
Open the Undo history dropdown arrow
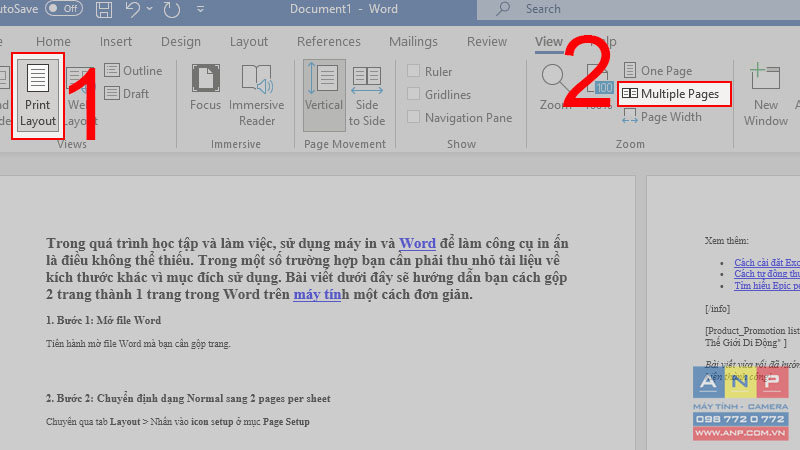pyautogui.click(x=149, y=9)
